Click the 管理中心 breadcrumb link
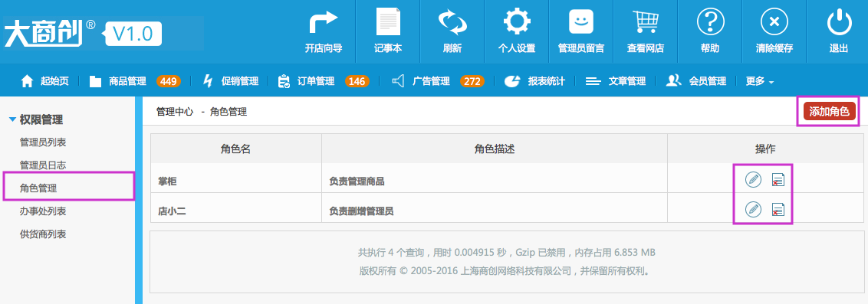Image resolution: width=868 pixels, height=304 pixels. coord(175,112)
